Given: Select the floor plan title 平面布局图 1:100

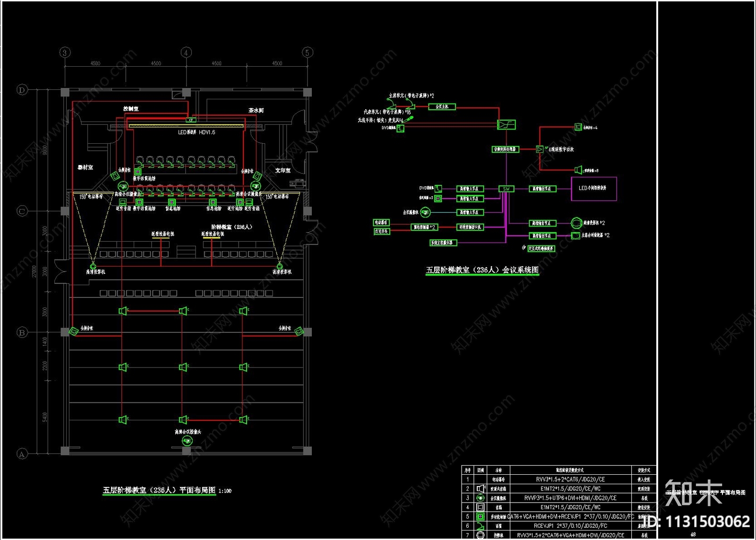Looking at the screenshot, I should [x=167, y=490].
